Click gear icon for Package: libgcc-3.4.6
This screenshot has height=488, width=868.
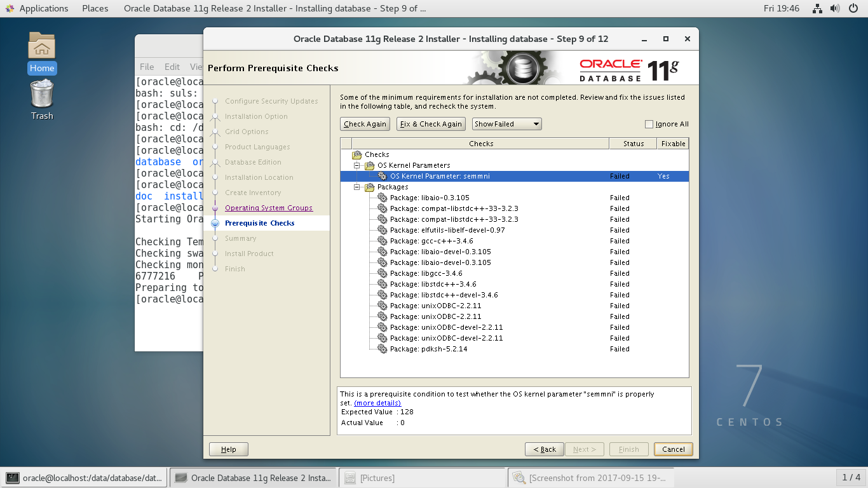(382, 273)
